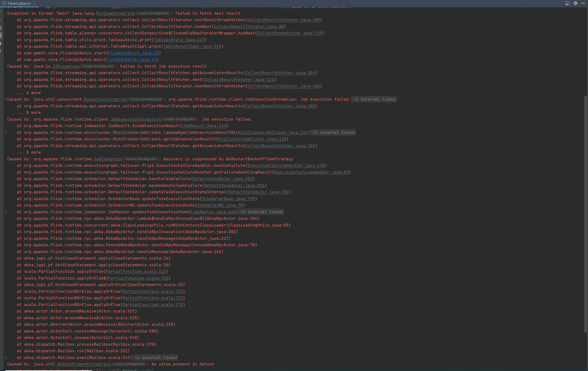Toggle scroll to end in console sidebar
This screenshot has width=588, height=371.
(x=1, y=35)
